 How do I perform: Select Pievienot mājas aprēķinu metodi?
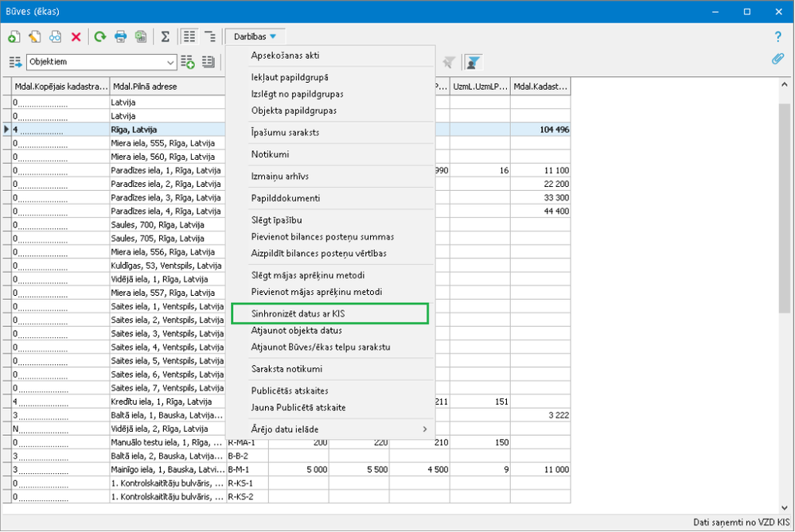(330, 292)
